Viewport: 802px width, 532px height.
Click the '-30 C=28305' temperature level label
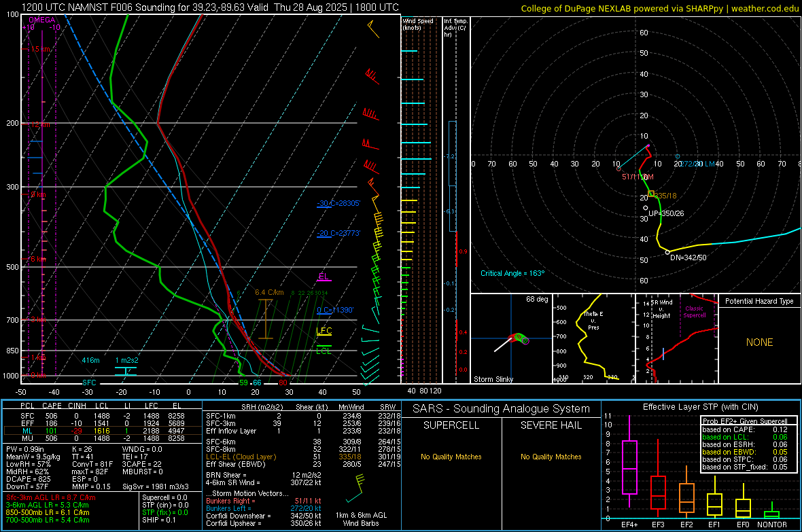[x=338, y=204]
